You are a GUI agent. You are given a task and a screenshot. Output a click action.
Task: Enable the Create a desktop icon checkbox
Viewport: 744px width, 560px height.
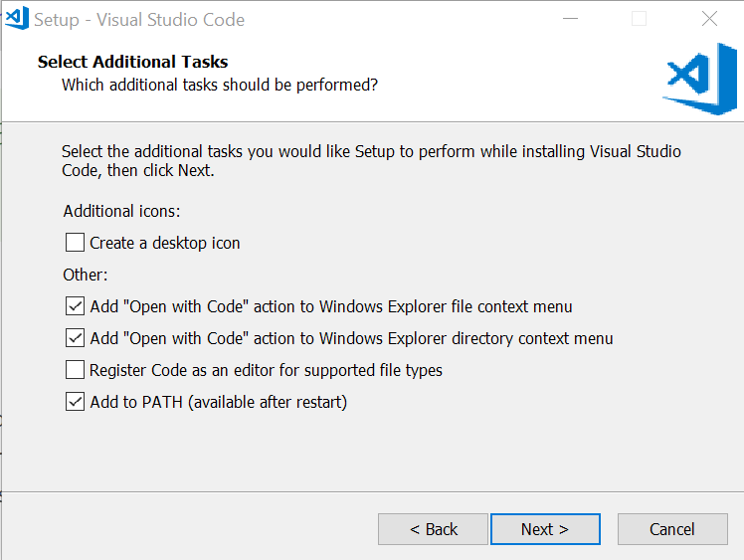click(x=75, y=243)
